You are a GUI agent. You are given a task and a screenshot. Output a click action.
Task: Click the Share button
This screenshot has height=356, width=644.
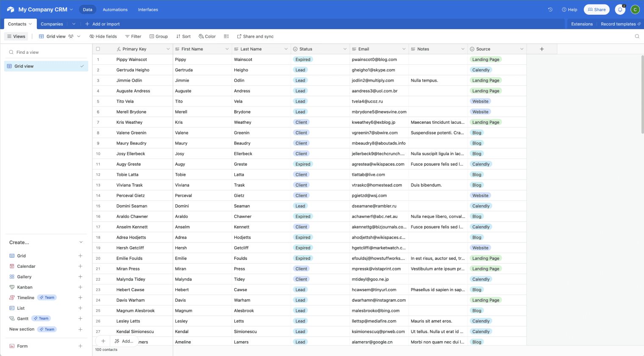pyautogui.click(x=597, y=9)
